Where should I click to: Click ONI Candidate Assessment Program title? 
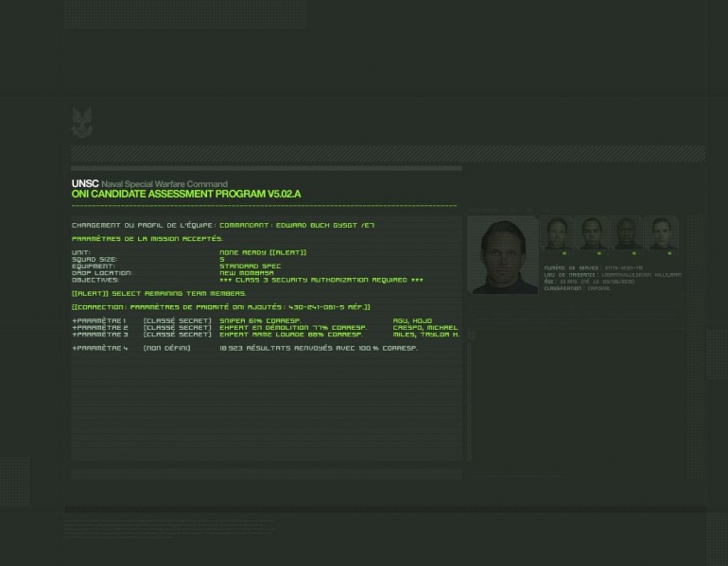tap(185, 194)
